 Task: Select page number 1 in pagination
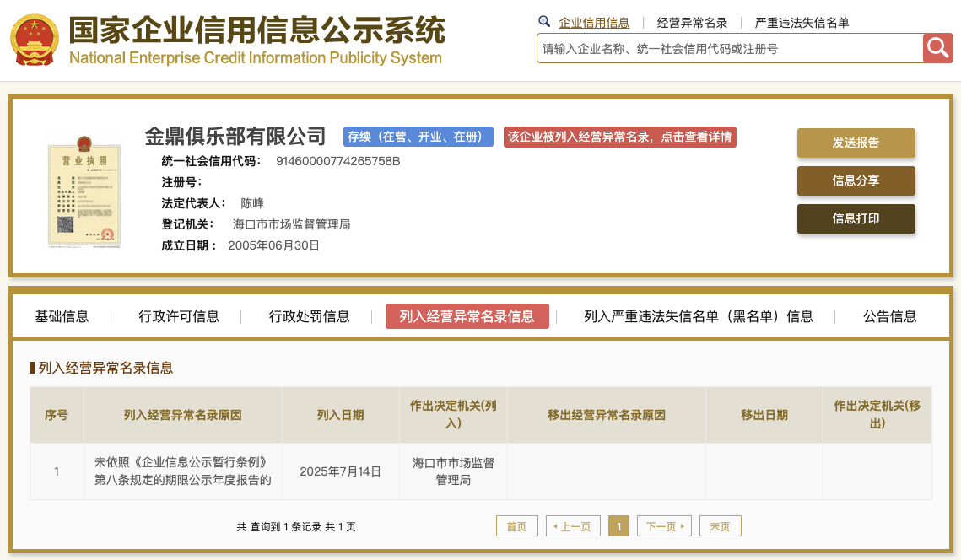[x=619, y=526]
